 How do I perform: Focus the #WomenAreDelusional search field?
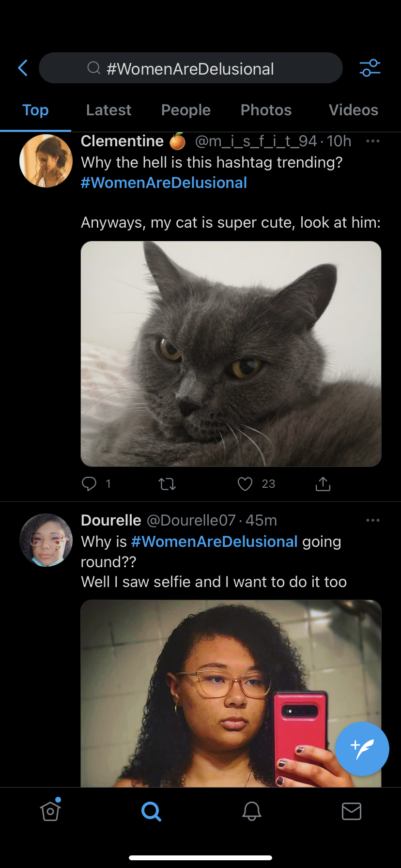pyautogui.click(x=190, y=68)
